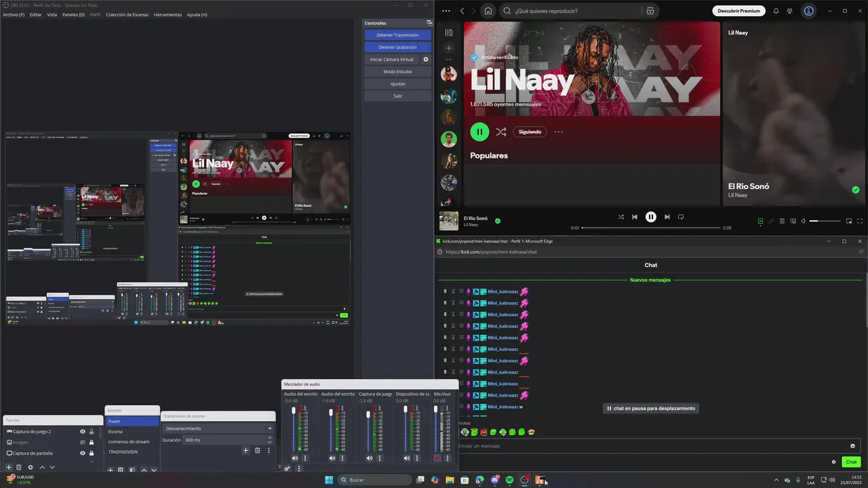Screen dimensions: 868x488
Task: Open options menu for Mic/Aux channel
Action: 448,458
